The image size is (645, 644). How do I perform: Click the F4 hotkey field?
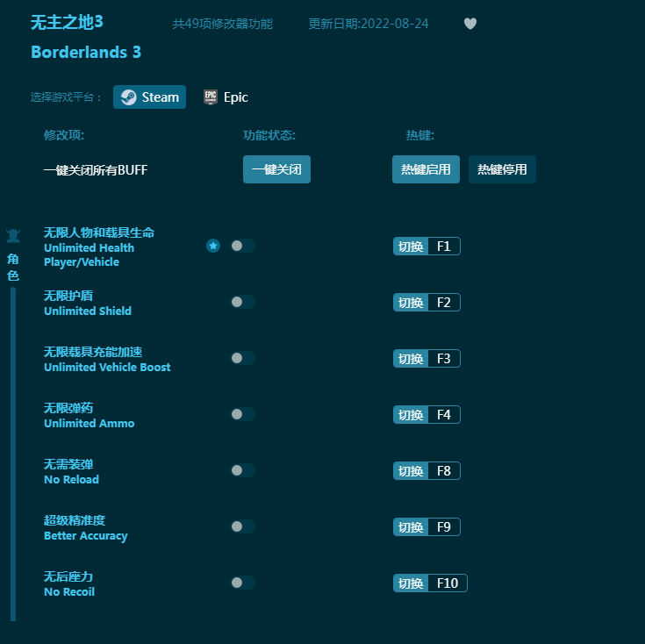click(x=444, y=414)
